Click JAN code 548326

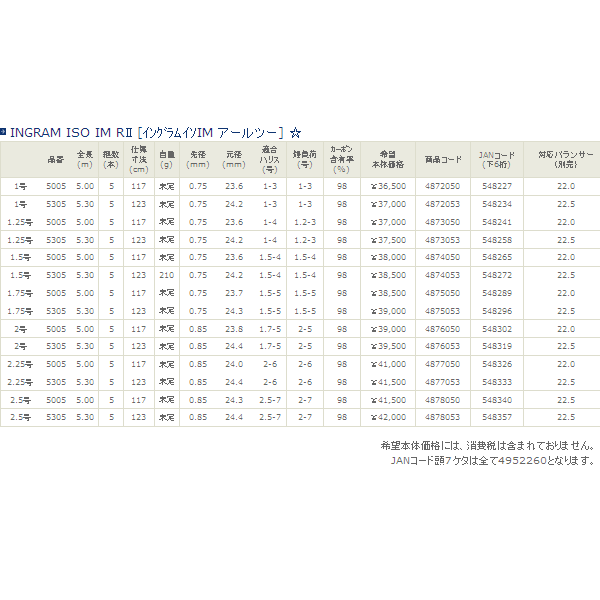click(x=497, y=364)
